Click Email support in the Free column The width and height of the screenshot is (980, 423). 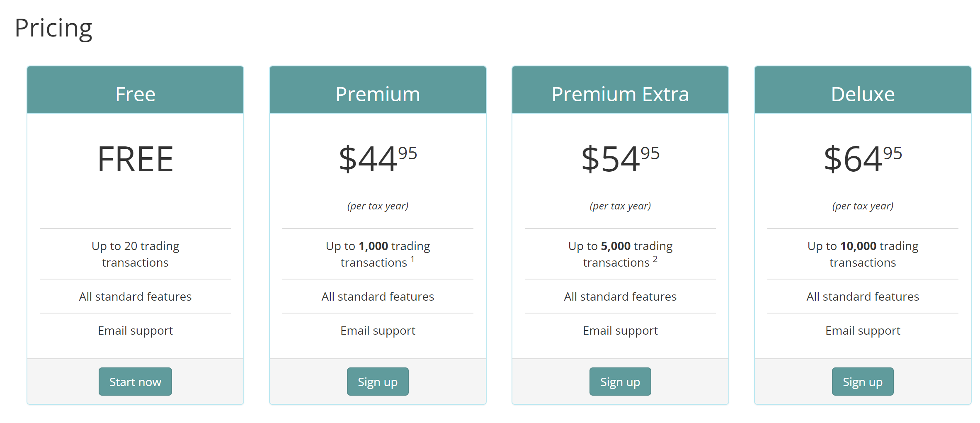coord(135,331)
